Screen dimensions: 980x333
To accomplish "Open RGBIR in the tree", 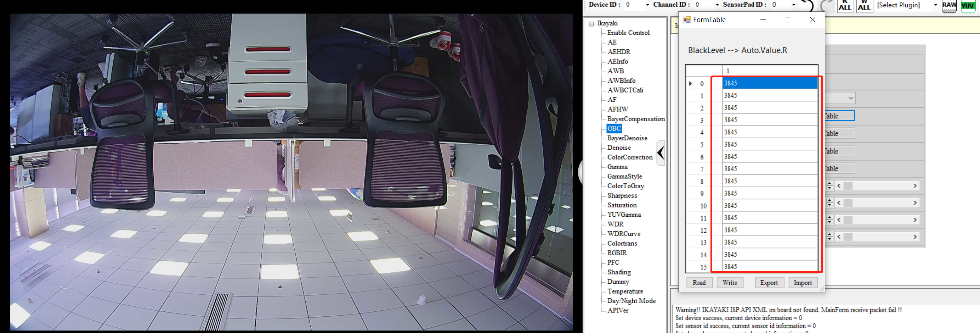I will (617, 252).
